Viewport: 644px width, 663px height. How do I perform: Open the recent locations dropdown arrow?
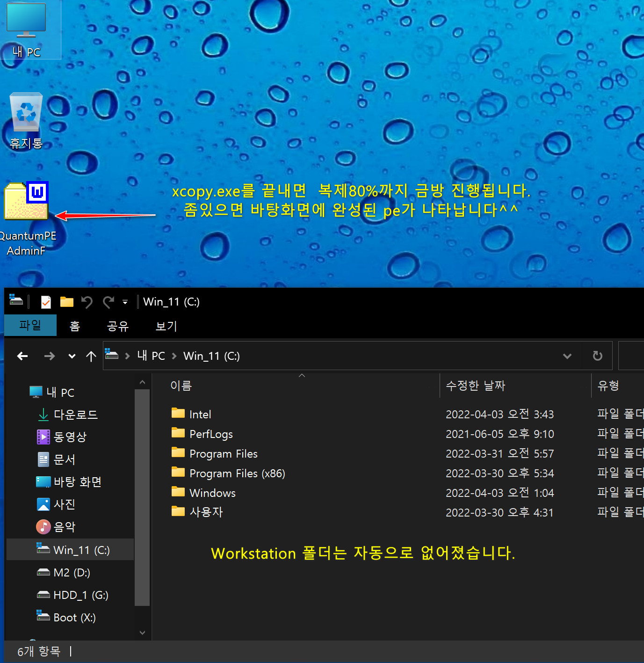coord(72,356)
